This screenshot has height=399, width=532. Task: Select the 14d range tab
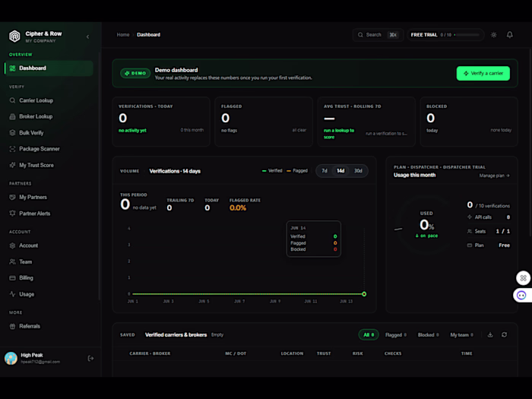[x=340, y=171]
